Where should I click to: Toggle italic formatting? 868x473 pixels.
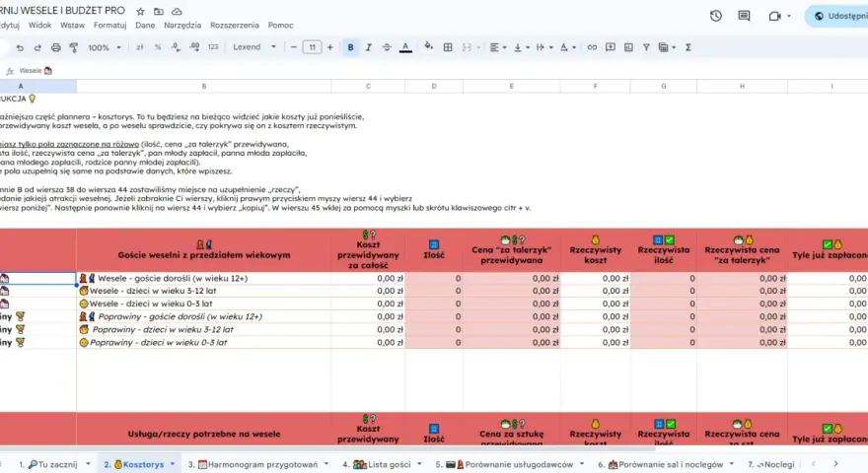pos(369,47)
